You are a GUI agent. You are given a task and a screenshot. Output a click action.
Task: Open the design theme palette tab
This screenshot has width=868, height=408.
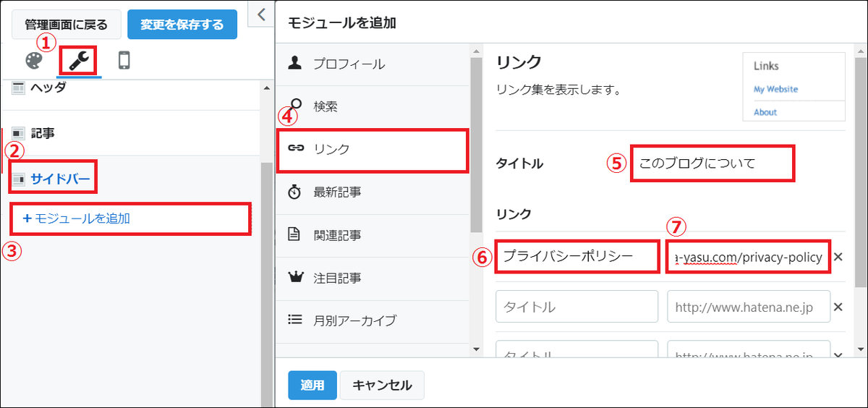(x=34, y=60)
